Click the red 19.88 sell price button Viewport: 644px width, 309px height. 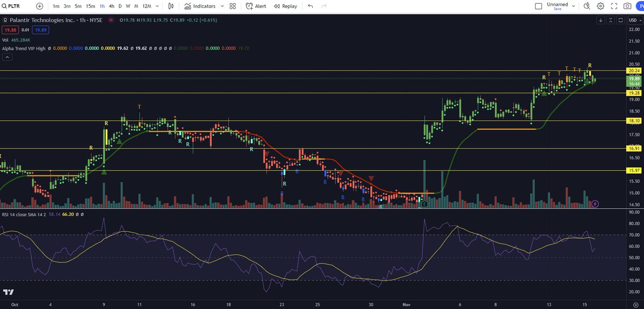point(9,30)
